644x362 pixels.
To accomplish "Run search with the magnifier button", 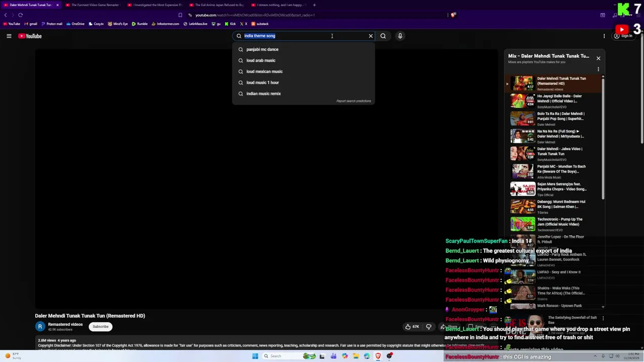I will pyautogui.click(x=383, y=36).
